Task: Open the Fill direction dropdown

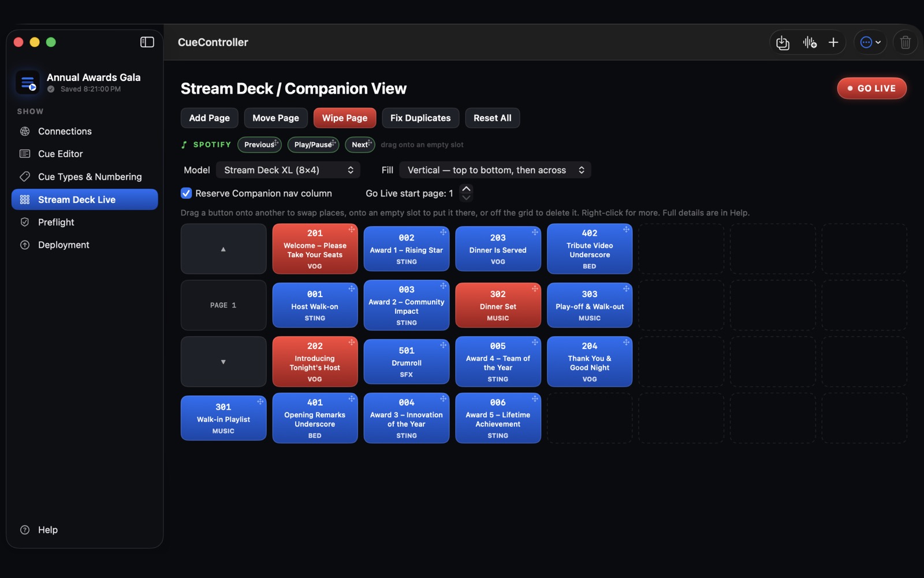Action: click(495, 170)
